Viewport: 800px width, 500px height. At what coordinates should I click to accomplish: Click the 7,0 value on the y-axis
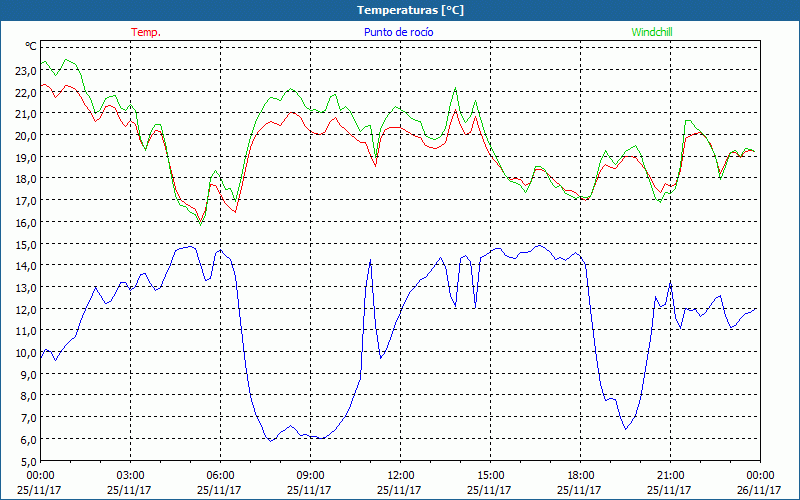(28, 418)
